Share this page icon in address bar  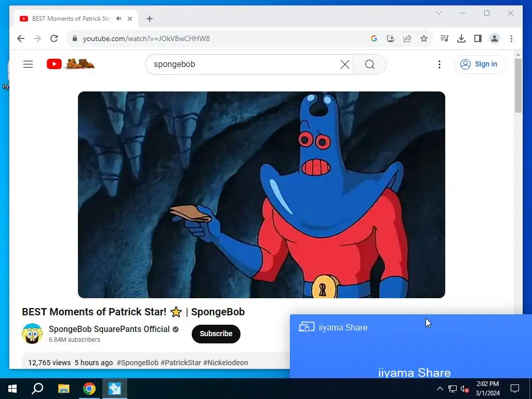[x=407, y=38]
